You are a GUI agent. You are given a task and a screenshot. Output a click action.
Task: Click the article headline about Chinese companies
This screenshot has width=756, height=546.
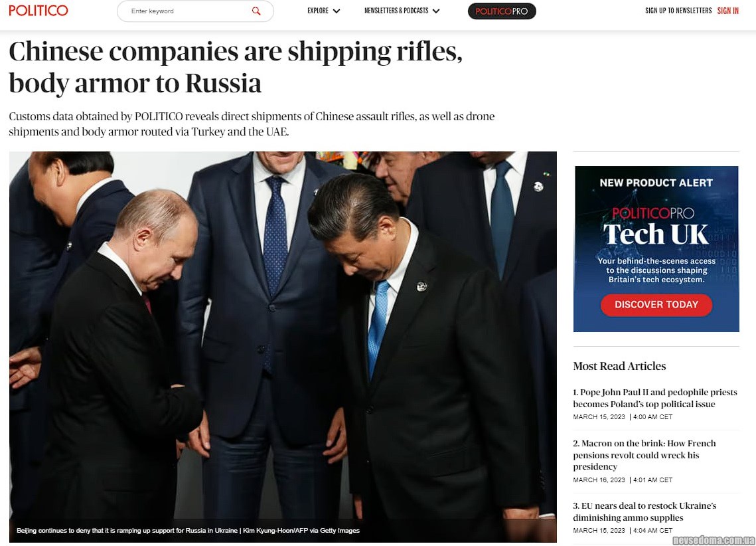coord(235,67)
